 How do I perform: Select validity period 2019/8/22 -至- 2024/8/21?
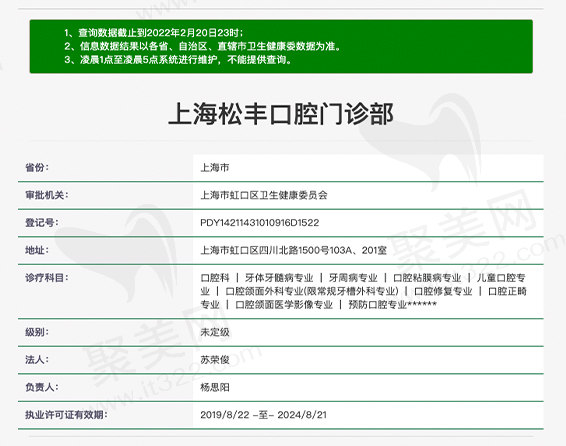[x=264, y=415]
